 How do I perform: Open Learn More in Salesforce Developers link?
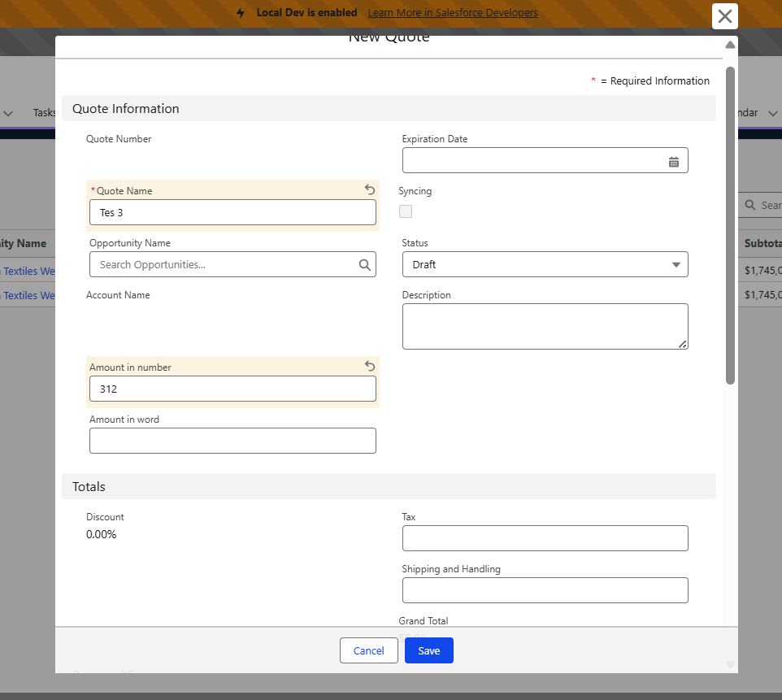click(452, 13)
